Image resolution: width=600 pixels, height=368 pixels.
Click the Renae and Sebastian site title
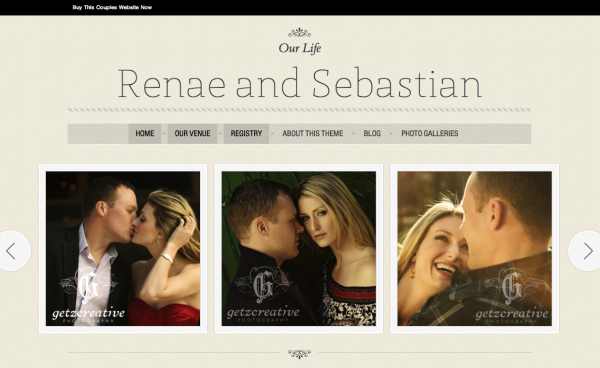click(x=300, y=84)
